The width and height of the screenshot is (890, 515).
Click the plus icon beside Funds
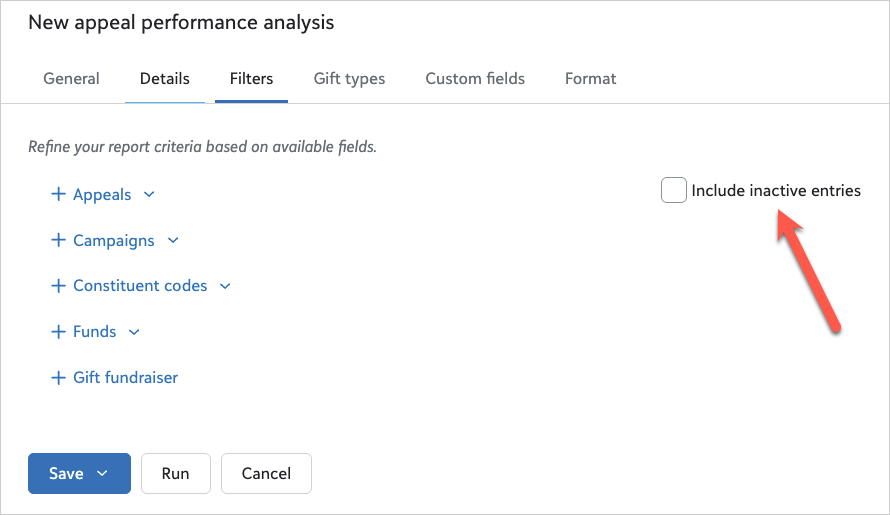pyautogui.click(x=58, y=332)
